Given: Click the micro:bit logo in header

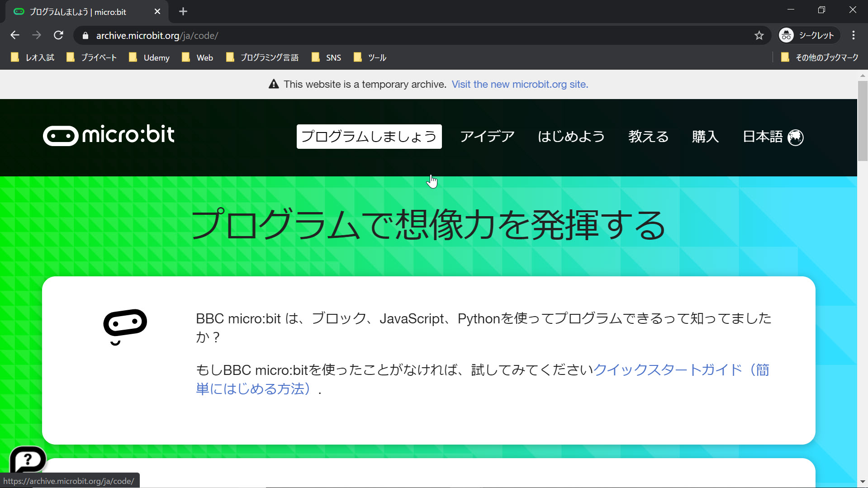Looking at the screenshot, I should [x=109, y=135].
